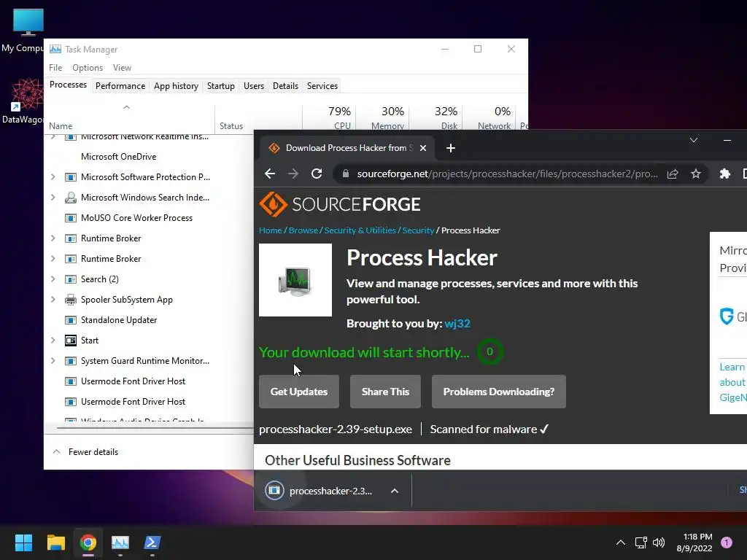The width and height of the screenshot is (747, 560).
Task: Open the Chrome extensions puzzle icon
Action: coord(724,174)
